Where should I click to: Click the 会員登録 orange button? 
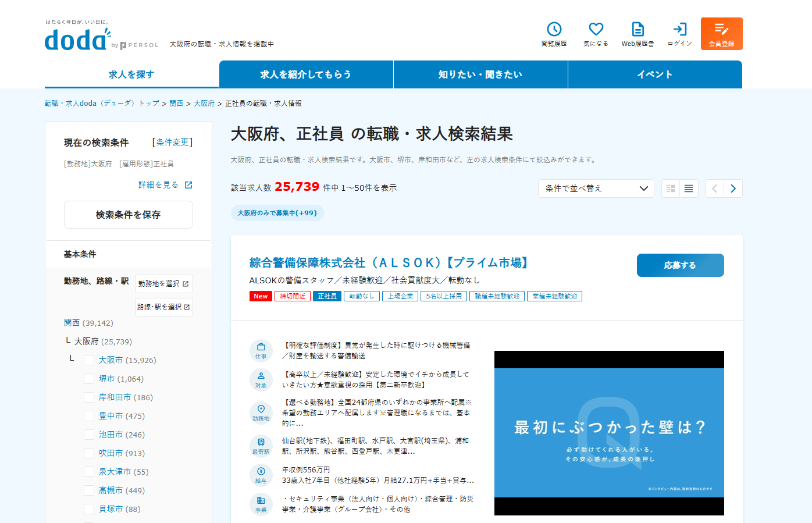tap(721, 34)
